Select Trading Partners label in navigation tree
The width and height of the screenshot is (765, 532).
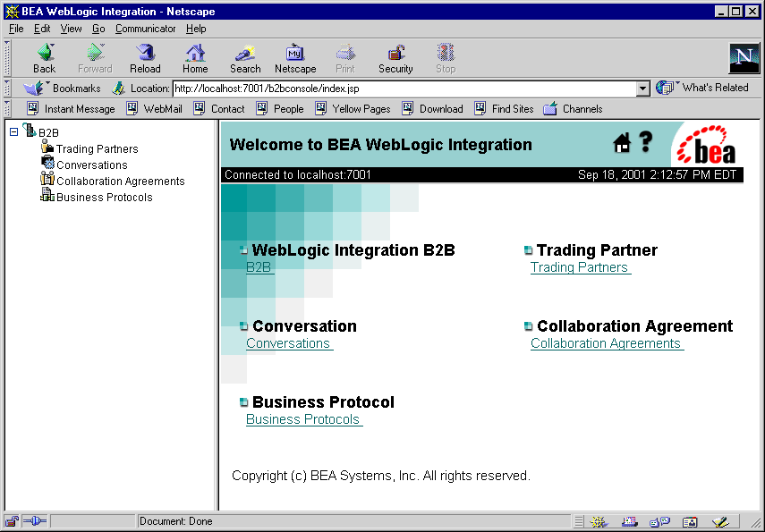(x=98, y=148)
